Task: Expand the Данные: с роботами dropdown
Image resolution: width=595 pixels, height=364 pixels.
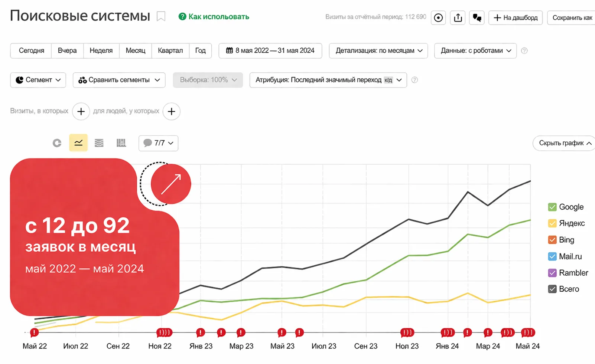Action: (x=475, y=51)
